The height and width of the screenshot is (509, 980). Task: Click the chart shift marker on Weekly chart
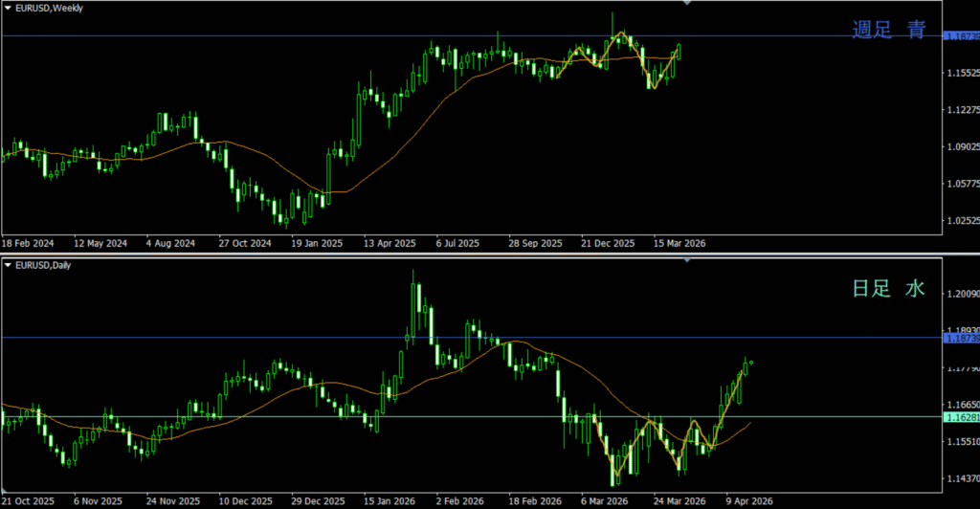[686, 4]
